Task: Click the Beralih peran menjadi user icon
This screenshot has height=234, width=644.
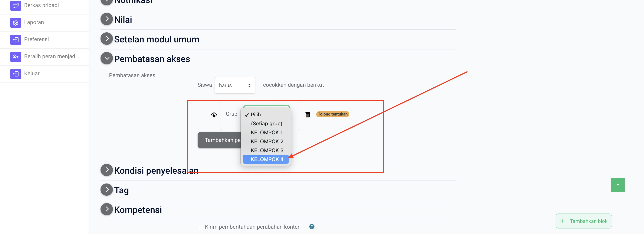Action: pyautogui.click(x=16, y=56)
